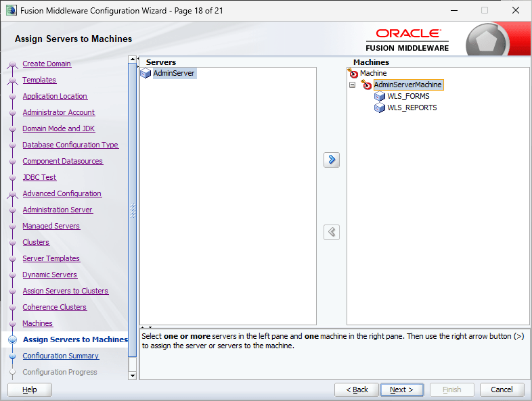The width and height of the screenshot is (532, 401).
Task: Jump to Application Location step
Action: [55, 96]
